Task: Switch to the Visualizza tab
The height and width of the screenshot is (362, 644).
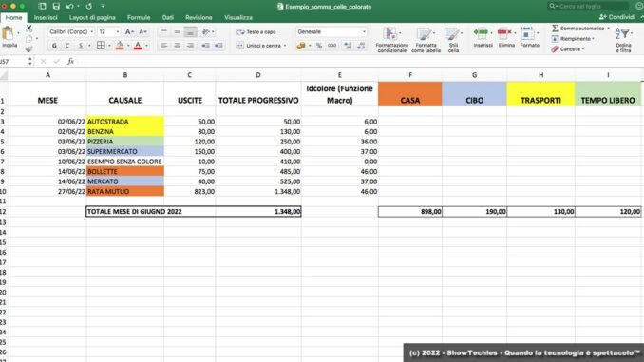Action: (x=238, y=18)
